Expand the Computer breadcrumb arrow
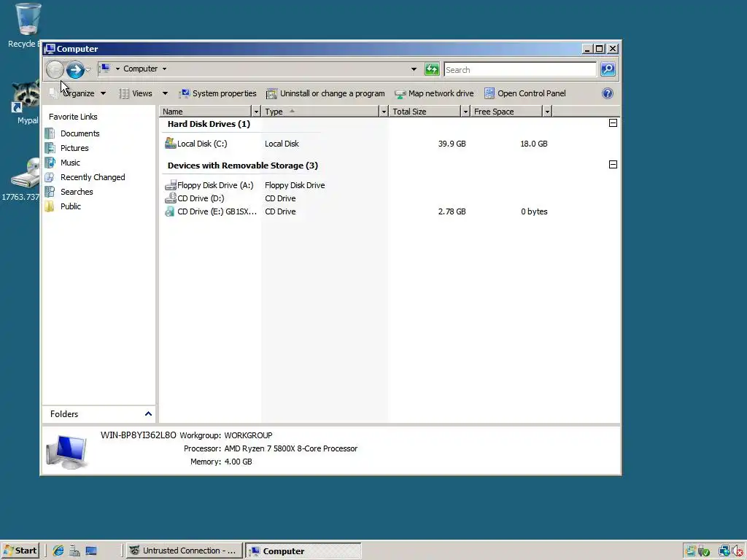The image size is (747, 560). coord(164,69)
